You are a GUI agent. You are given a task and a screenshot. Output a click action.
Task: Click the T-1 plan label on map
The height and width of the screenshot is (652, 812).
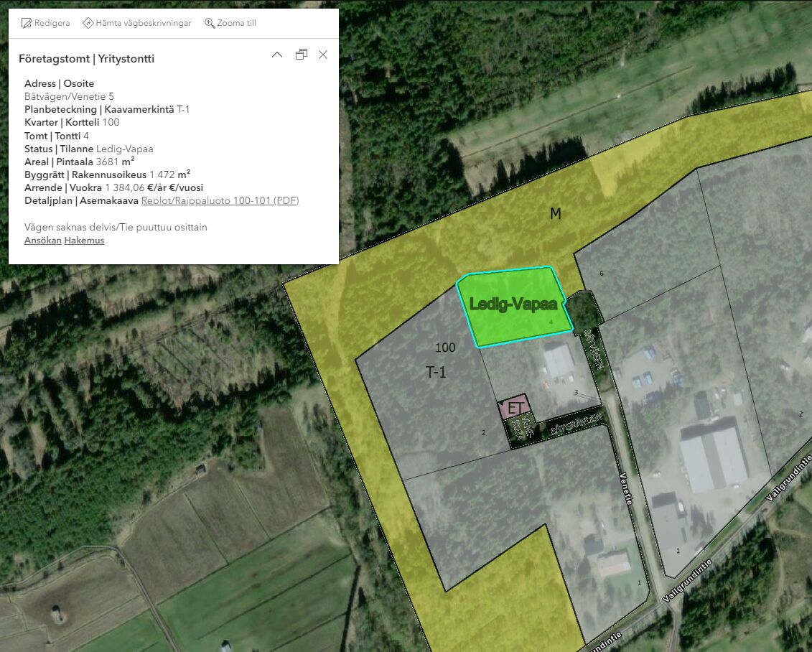point(436,372)
